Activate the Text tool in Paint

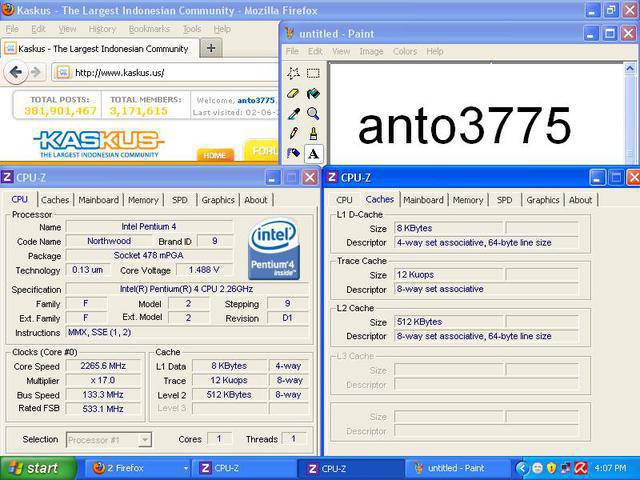(313, 153)
